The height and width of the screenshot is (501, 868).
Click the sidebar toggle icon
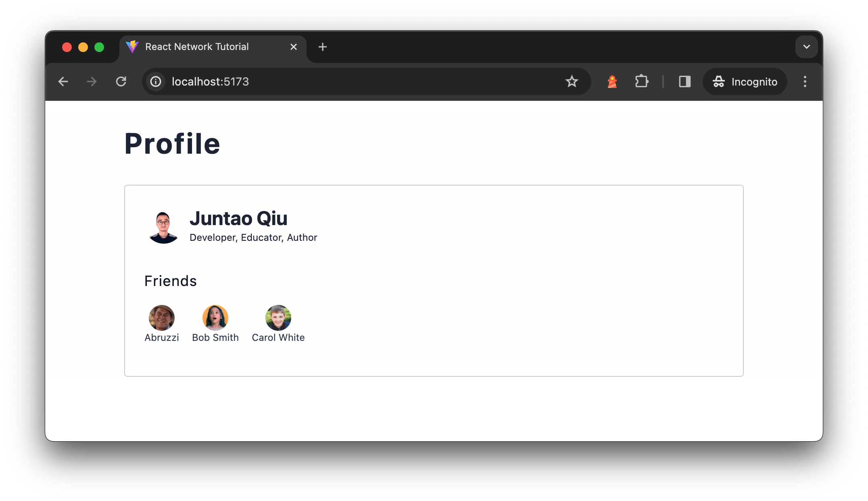click(x=684, y=82)
